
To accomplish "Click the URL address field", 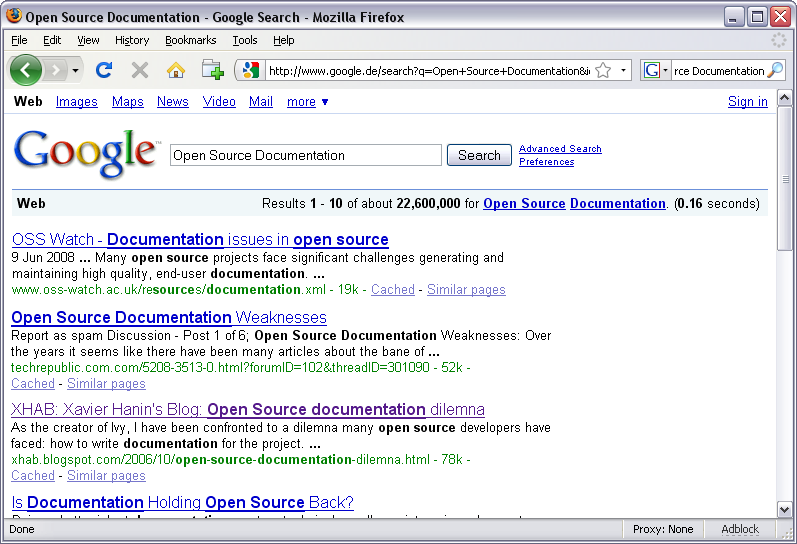I will click(430, 71).
